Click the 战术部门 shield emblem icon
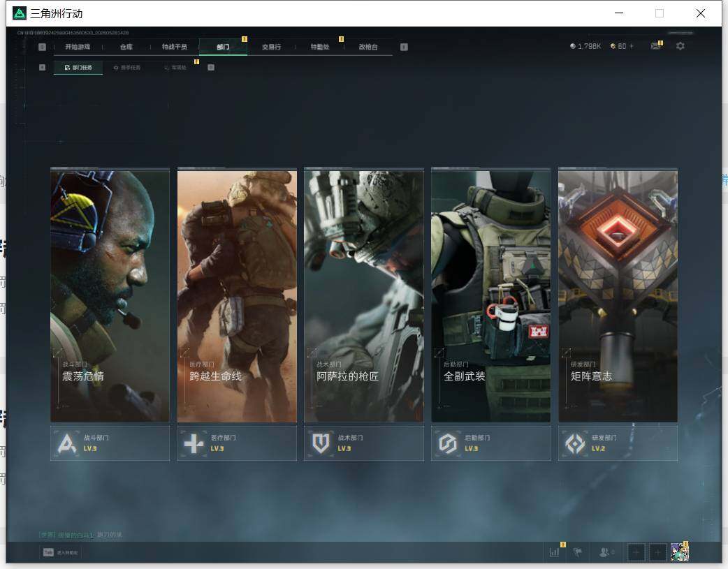Viewport: 728px width, 569px height. tap(321, 443)
